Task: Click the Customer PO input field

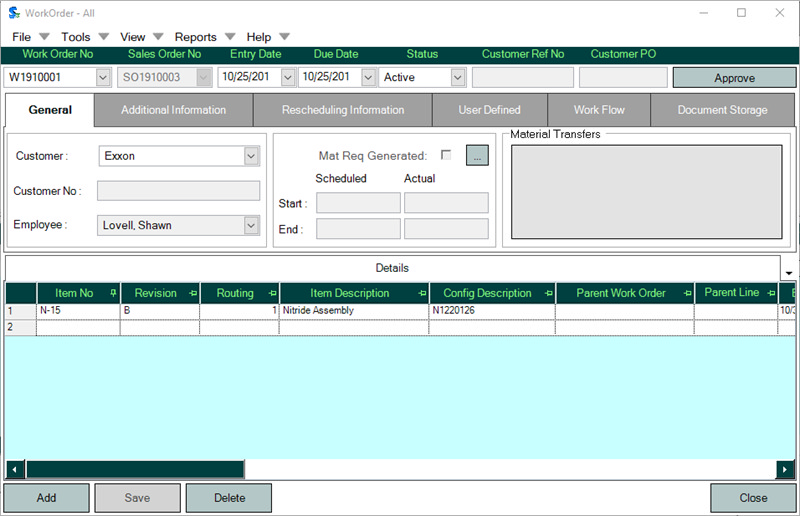Action: (622, 77)
